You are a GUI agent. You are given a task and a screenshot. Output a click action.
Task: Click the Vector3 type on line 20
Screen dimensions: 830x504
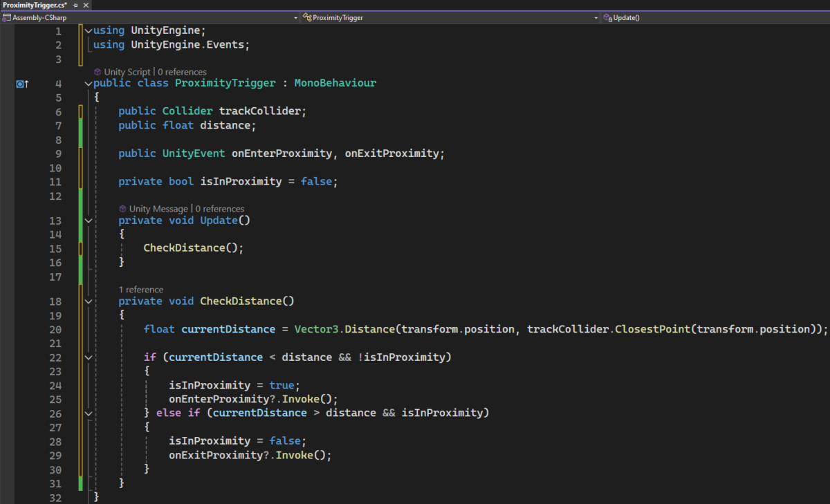pyautogui.click(x=316, y=330)
